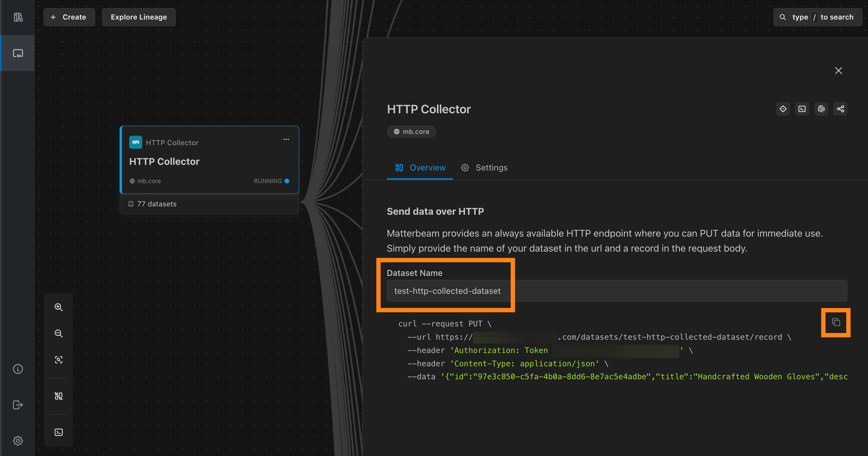Click the API badge on the node card

tap(135, 142)
